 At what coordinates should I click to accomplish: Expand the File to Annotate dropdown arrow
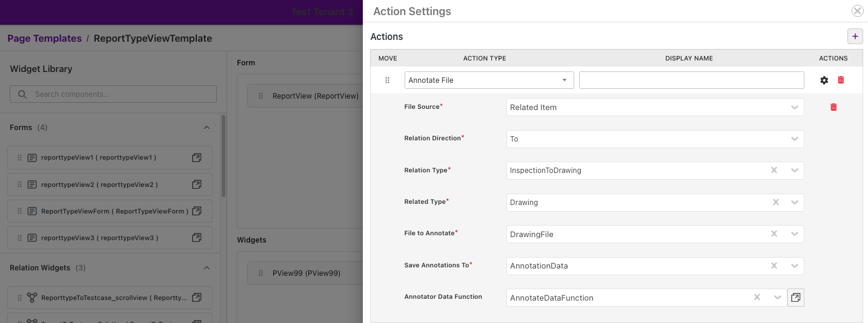[795, 234]
